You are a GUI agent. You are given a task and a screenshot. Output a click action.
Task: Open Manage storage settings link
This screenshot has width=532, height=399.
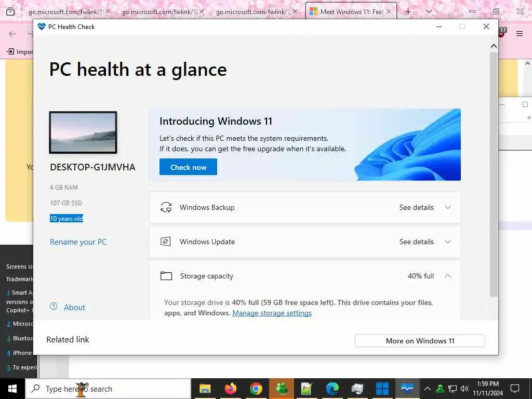click(272, 313)
